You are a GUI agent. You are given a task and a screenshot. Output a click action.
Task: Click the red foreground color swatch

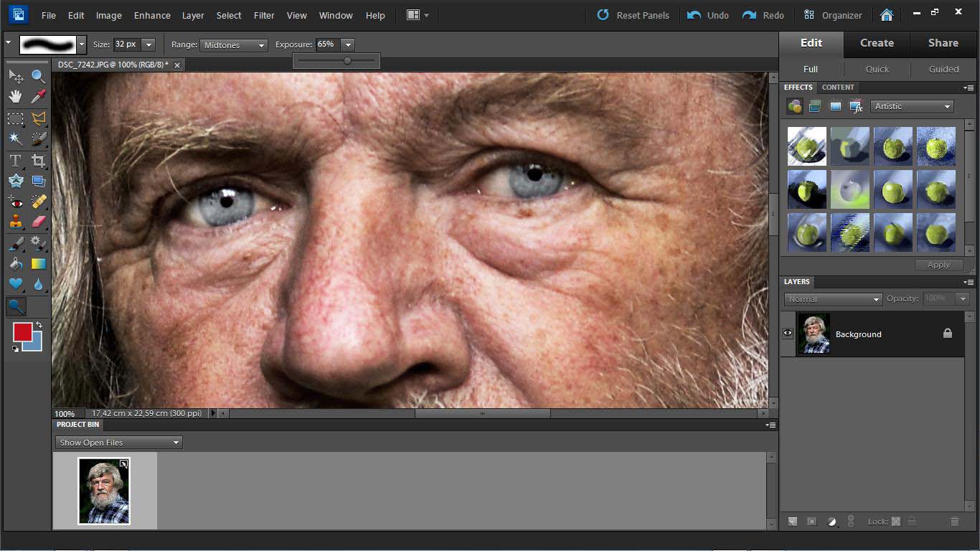tap(22, 332)
